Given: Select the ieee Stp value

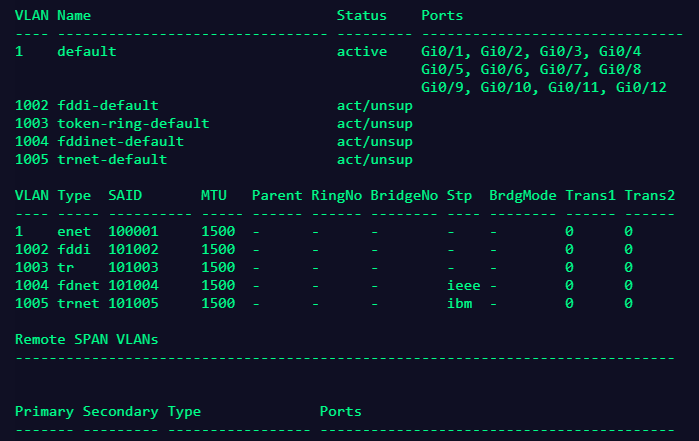Looking at the screenshot, I should click(x=463, y=285).
